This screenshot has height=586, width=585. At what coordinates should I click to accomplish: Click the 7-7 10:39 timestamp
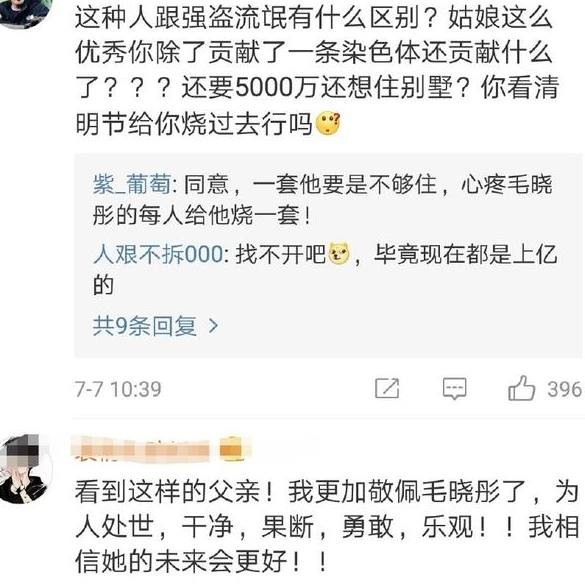tap(118, 389)
